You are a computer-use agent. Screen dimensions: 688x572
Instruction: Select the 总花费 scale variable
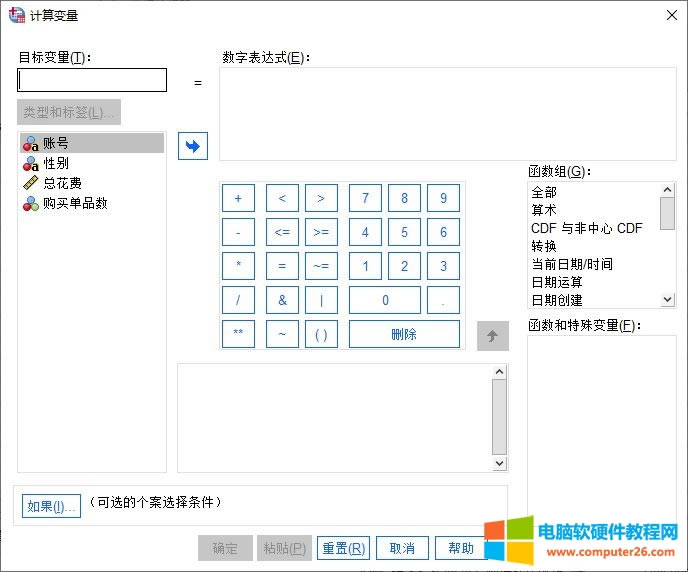pyautogui.click(x=92, y=183)
